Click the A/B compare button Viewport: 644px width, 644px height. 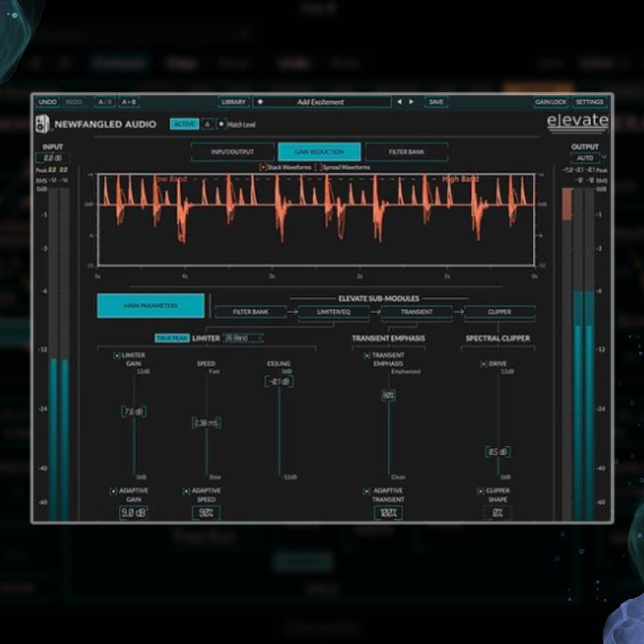105,102
